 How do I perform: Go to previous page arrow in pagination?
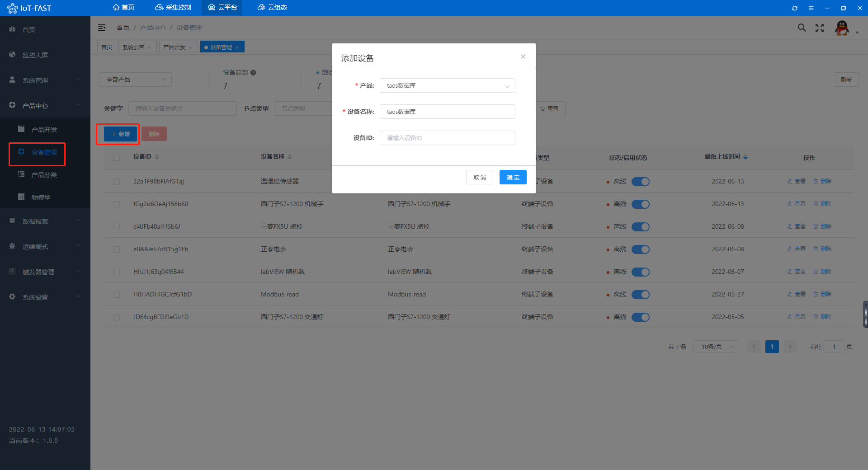[754, 347]
